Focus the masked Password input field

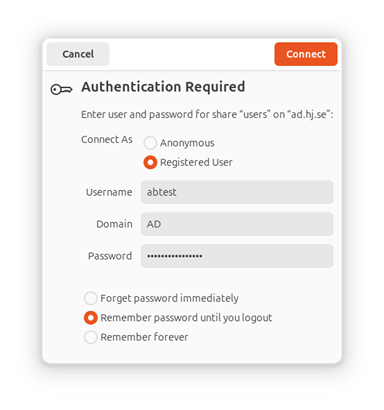tap(237, 256)
